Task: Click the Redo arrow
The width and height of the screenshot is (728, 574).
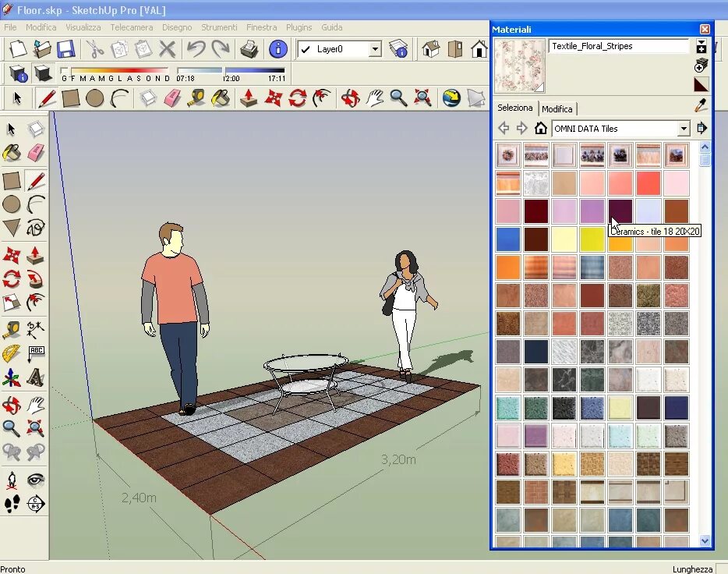Action: (x=221, y=49)
